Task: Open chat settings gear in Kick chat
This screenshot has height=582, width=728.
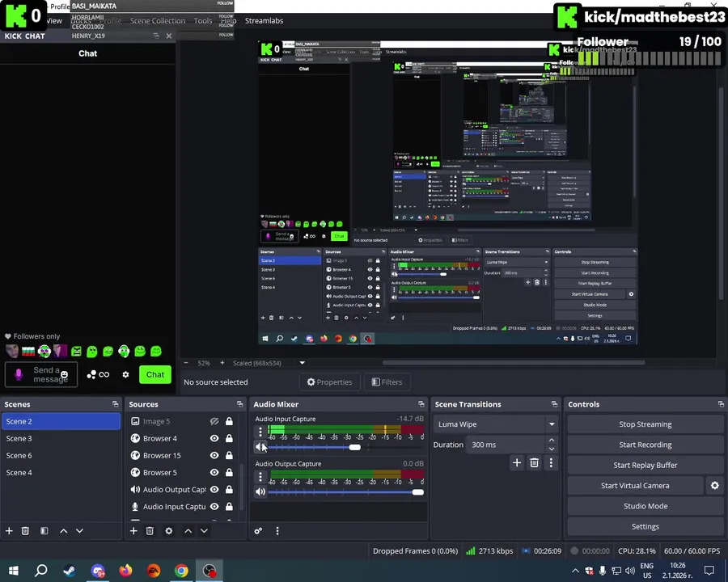Action: [125, 374]
